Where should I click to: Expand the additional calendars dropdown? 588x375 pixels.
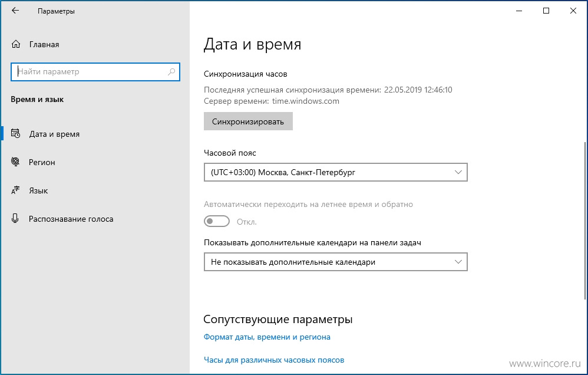pos(336,262)
